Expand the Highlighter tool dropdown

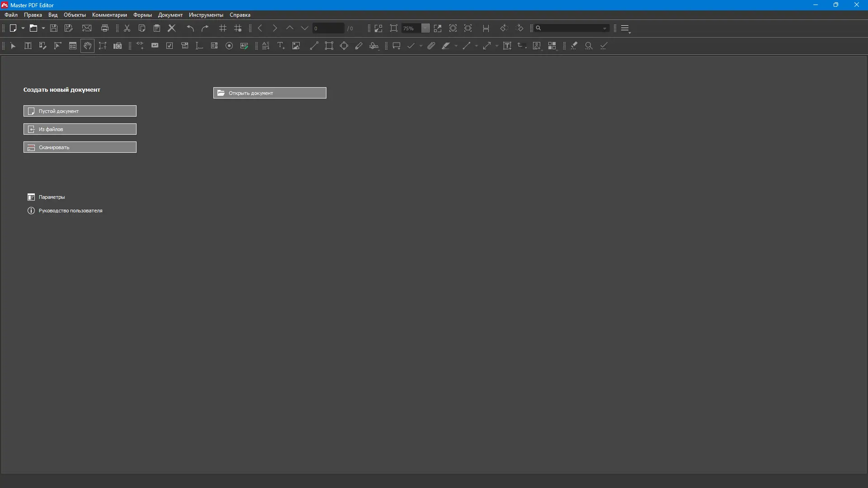tap(456, 46)
